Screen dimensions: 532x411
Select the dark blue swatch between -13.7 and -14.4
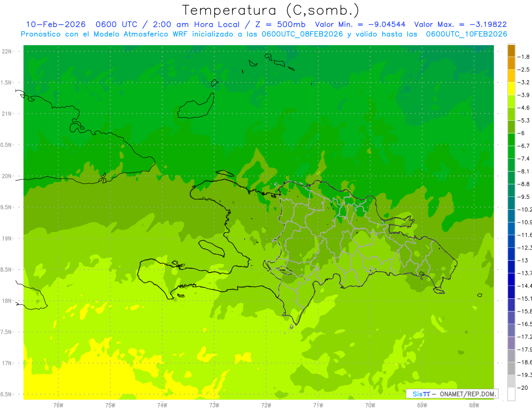click(511, 279)
